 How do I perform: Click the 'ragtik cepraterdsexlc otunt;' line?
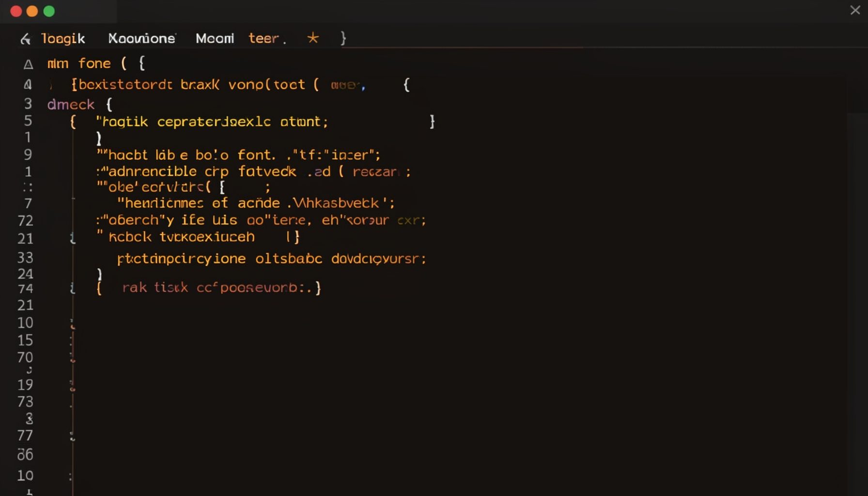click(x=212, y=122)
